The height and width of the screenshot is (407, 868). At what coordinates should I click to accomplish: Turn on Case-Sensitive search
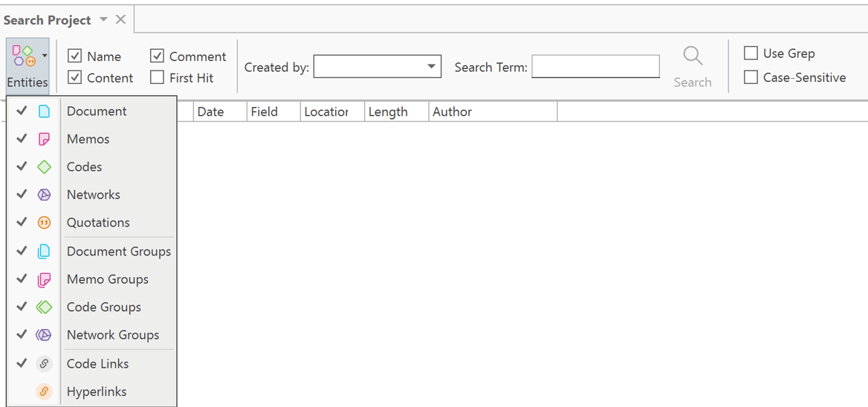click(751, 77)
